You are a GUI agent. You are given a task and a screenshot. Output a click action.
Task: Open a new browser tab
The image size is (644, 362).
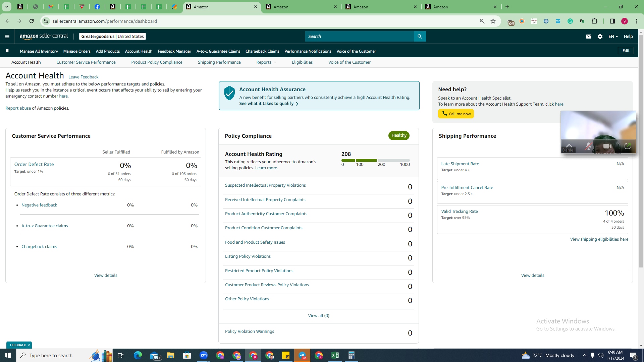[507, 7]
